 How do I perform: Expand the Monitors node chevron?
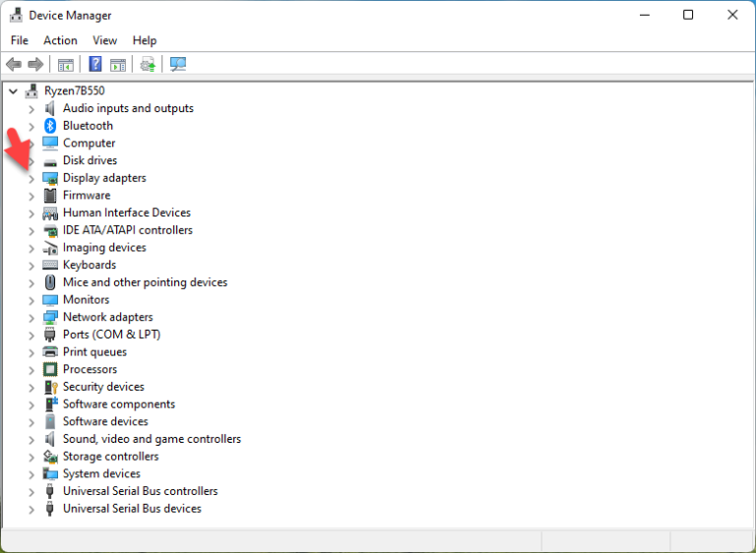point(31,300)
